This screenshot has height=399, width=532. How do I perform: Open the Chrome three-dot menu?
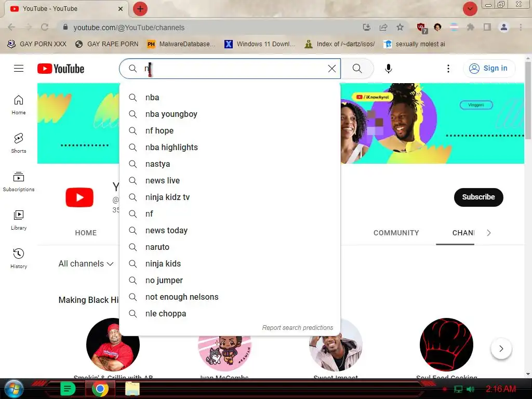(521, 27)
